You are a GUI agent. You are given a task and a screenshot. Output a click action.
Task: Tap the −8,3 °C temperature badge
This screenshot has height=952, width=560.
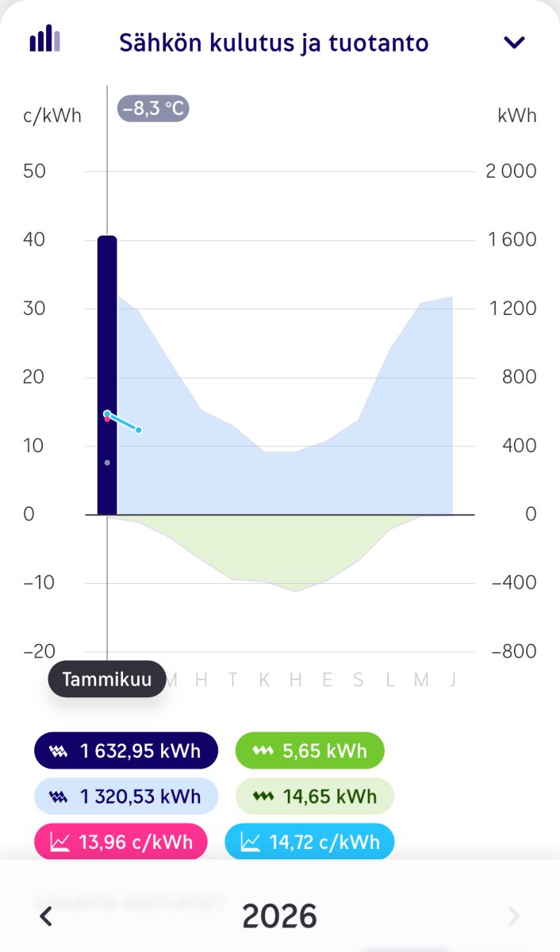click(x=153, y=108)
